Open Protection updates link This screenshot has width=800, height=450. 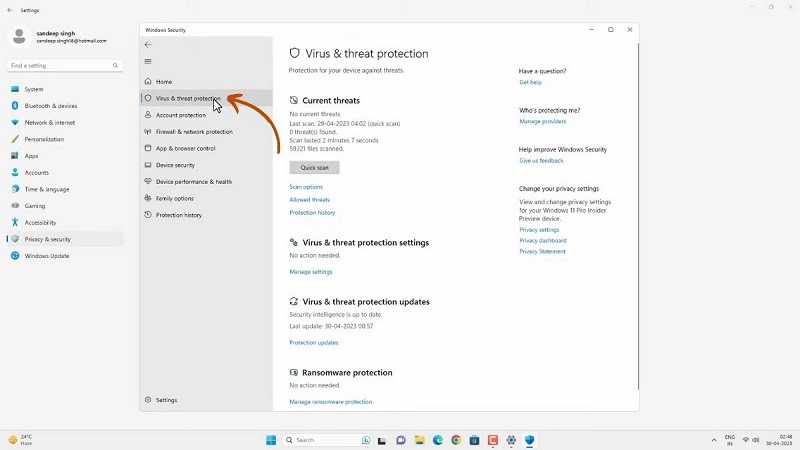point(314,343)
